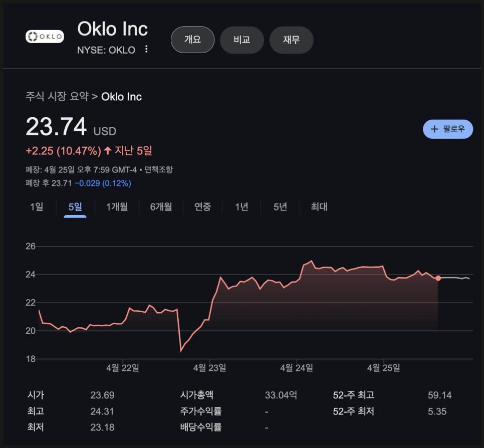Select the 연중 year-to-date range
The width and height of the screenshot is (484, 448).
tap(202, 207)
